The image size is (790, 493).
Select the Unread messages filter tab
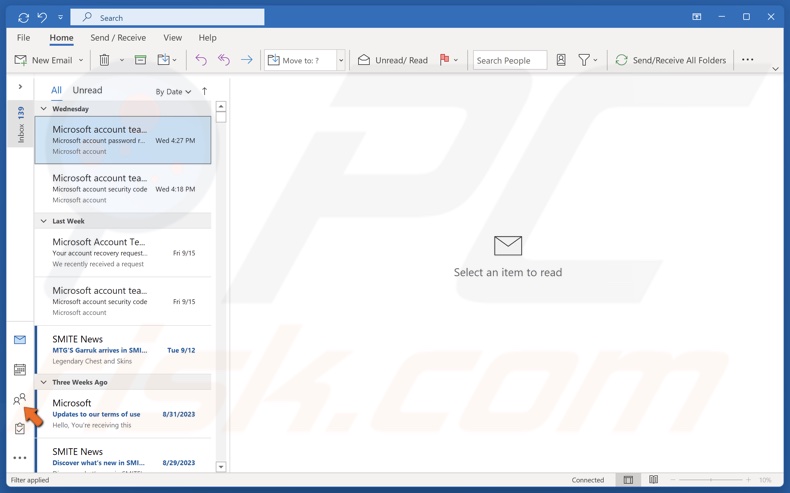coord(87,90)
